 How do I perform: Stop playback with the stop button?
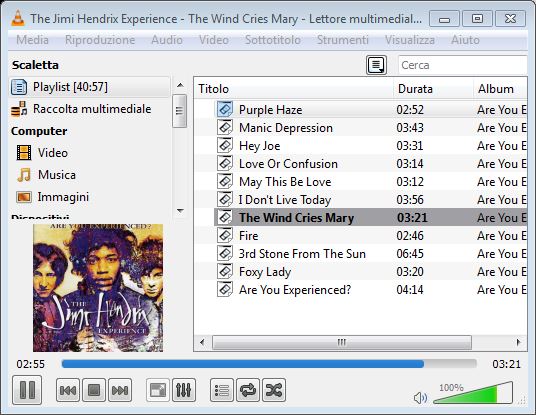pos(94,390)
